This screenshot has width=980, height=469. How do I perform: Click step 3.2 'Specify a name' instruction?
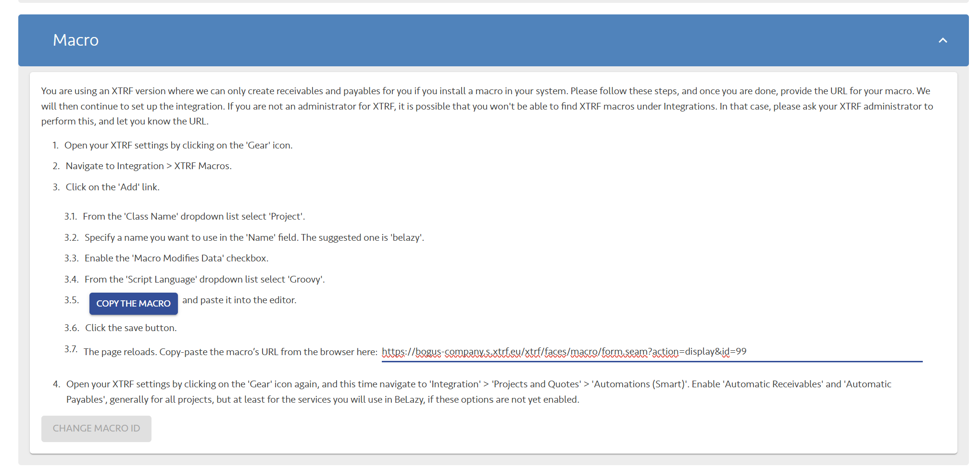[x=254, y=237]
